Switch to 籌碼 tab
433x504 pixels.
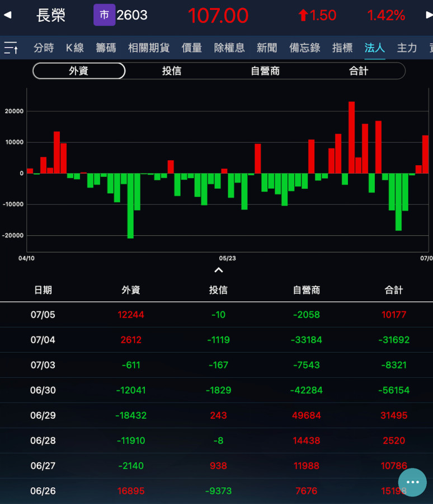[106, 48]
